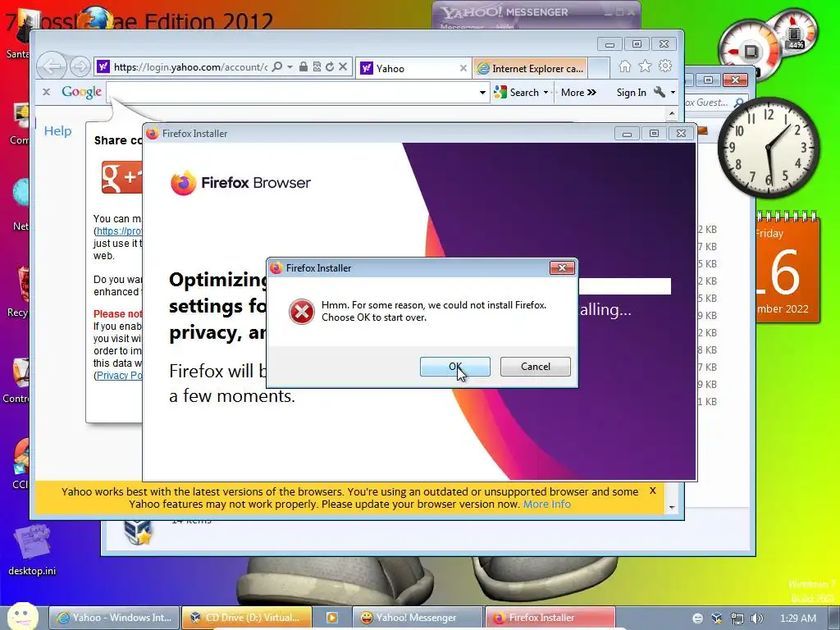Click the Yahoo favicon beside the address
This screenshot has width=840, height=630.
103,66
